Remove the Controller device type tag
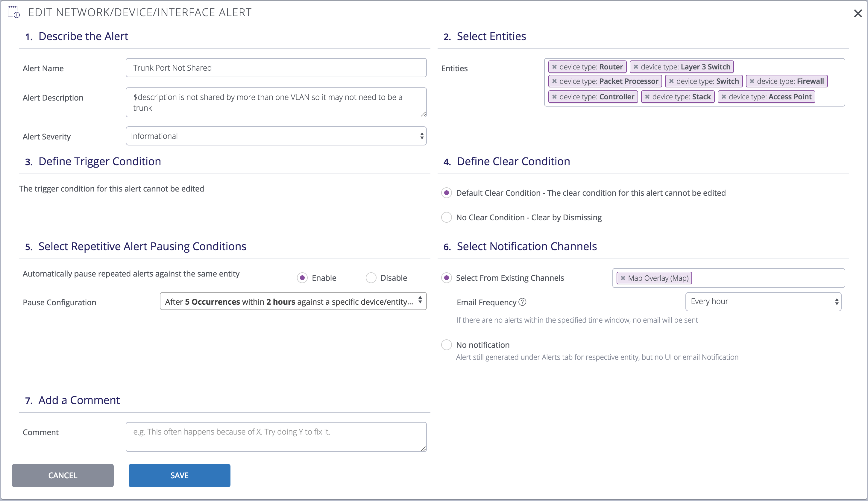Image resolution: width=868 pixels, height=501 pixels. (554, 97)
